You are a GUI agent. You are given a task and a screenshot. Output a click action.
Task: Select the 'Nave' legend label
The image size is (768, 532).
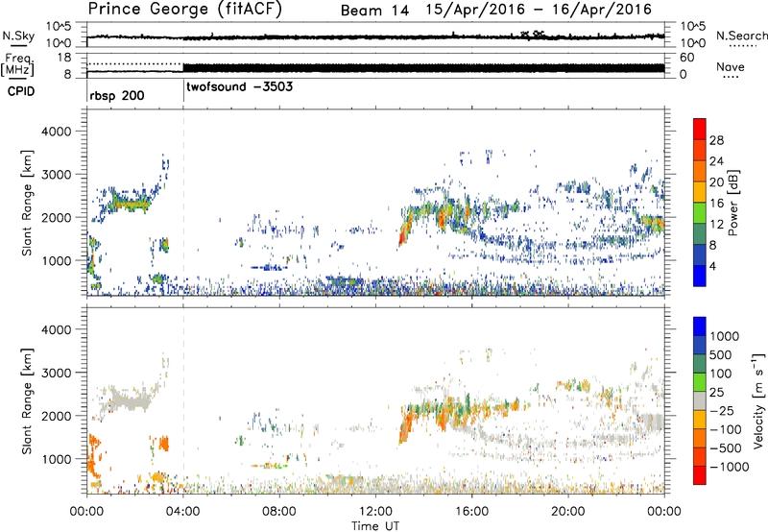click(731, 67)
